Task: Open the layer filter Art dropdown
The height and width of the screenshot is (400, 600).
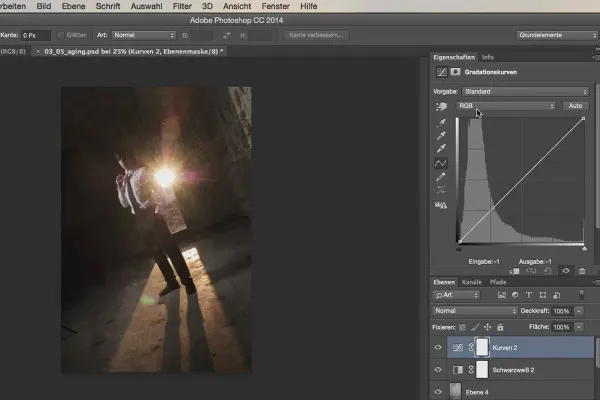Action: [456, 295]
